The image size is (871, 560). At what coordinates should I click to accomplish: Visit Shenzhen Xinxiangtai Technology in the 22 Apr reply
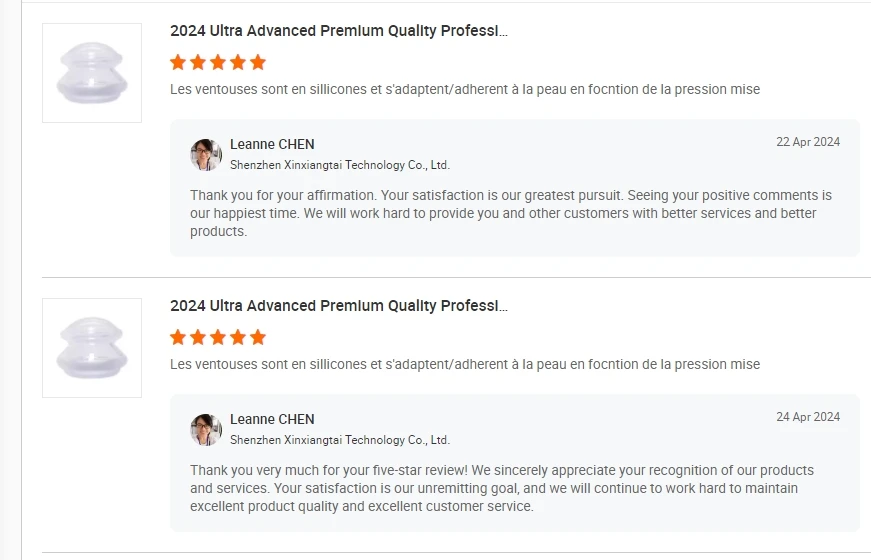(340, 165)
